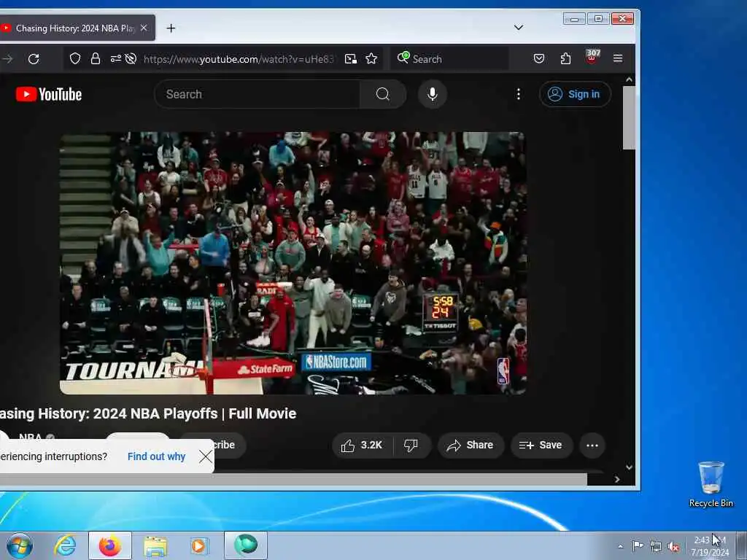Open the green round app on taskbar
This screenshot has height=560, width=747.
(x=245, y=545)
